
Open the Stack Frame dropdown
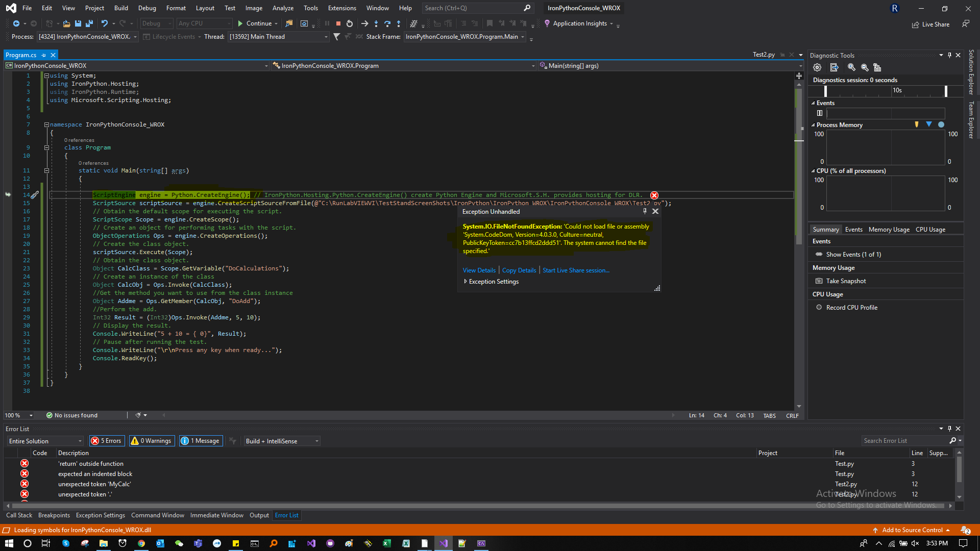(523, 36)
